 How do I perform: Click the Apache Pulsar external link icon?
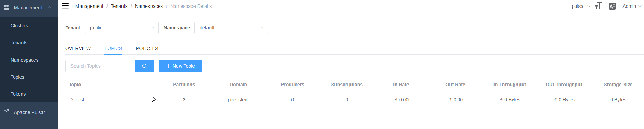6,112
